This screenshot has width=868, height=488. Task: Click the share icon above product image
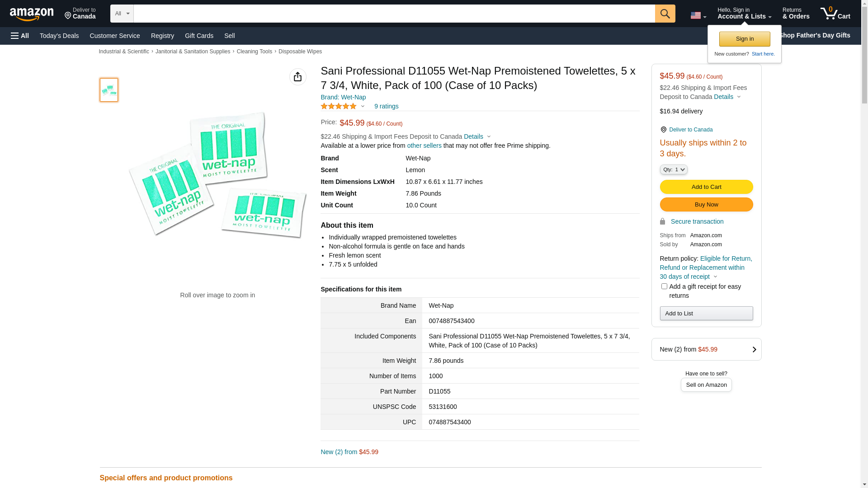[x=297, y=77]
